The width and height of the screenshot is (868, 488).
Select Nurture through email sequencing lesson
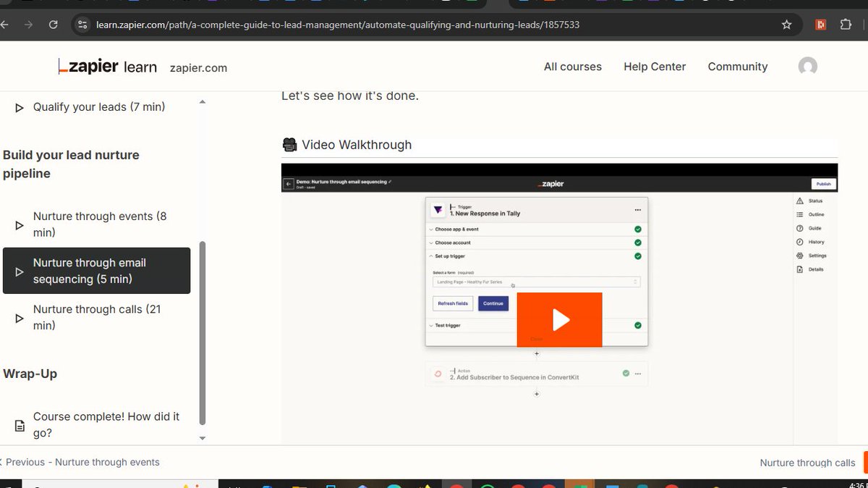[97, 271]
